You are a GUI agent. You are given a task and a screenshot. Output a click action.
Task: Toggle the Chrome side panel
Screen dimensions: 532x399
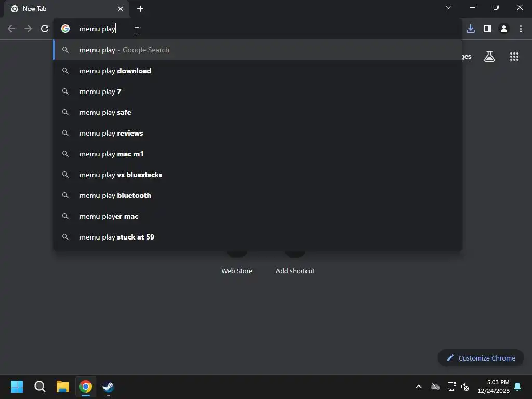(487, 29)
